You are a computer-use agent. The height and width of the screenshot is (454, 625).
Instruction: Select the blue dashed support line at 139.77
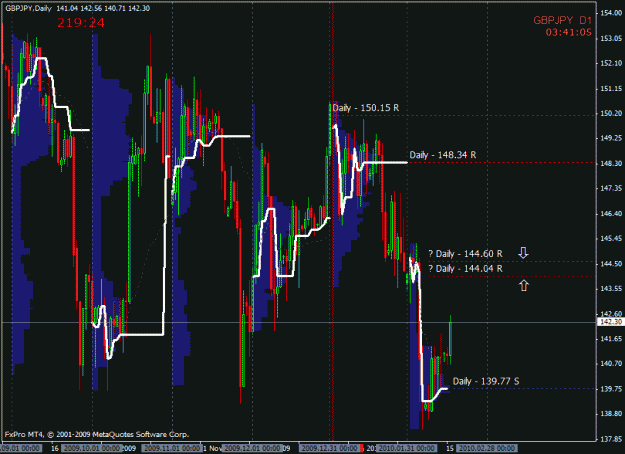coord(522,388)
